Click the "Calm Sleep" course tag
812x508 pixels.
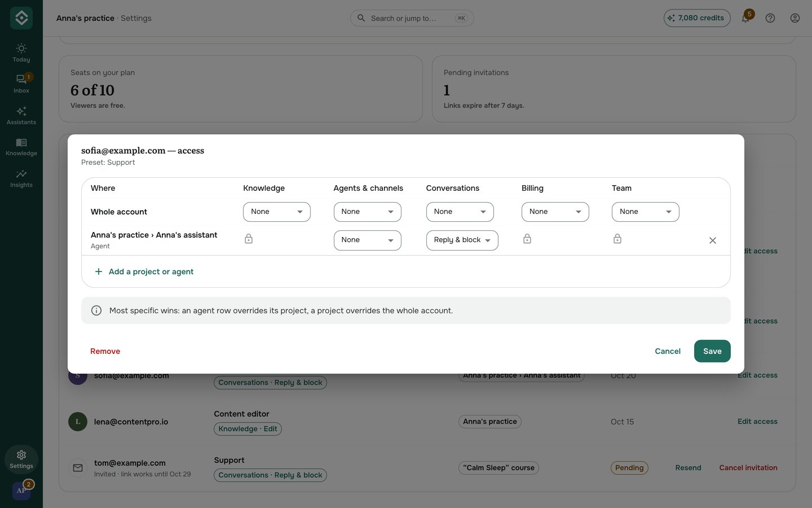tap(499, 468)
